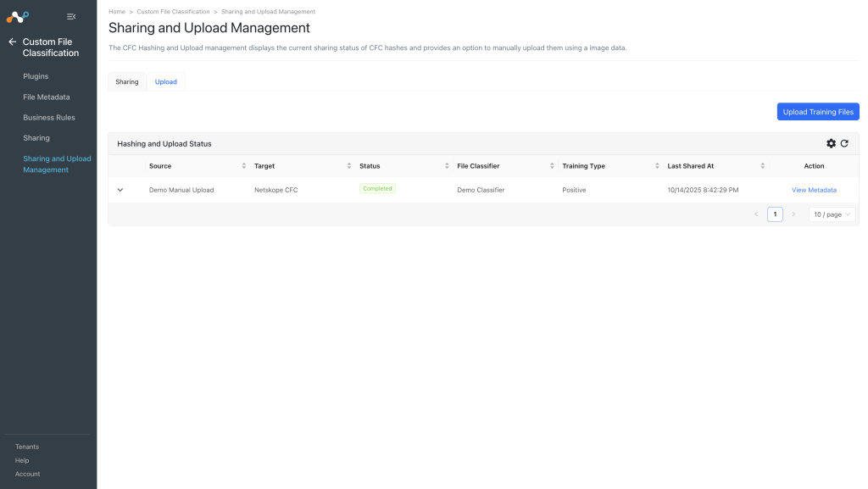The height and width of the screenshot is (489, 868).
Task: Select page 1 in pagination
Action: pos(775,214)
